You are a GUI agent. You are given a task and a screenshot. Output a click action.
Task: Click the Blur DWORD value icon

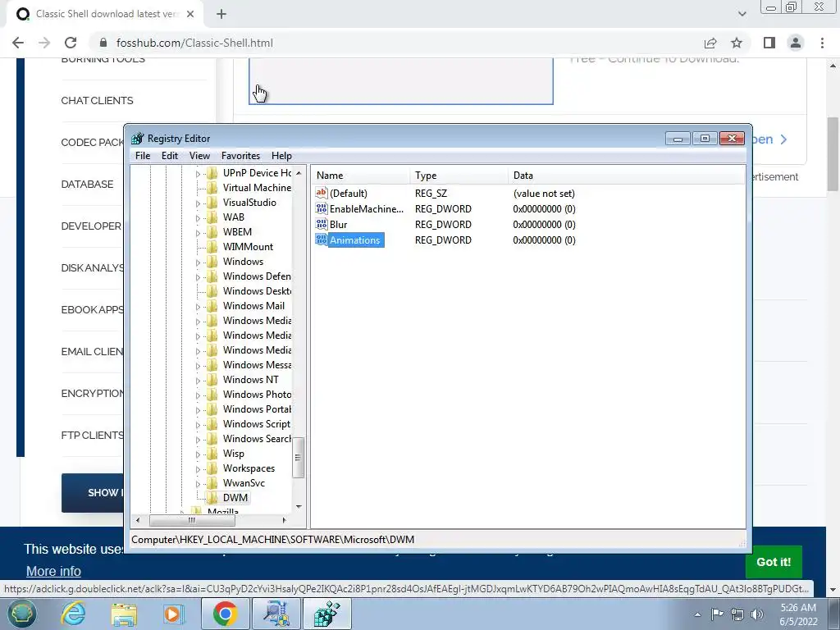[x=322, y=224]
